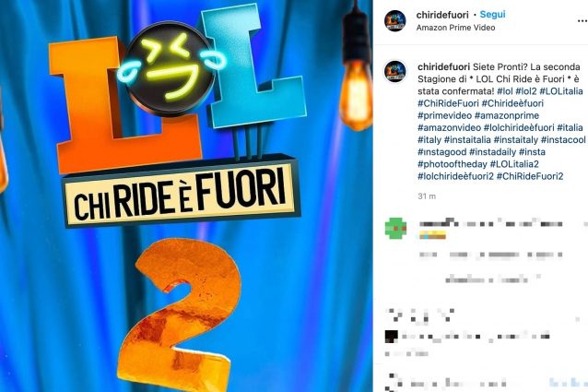Click the green pixelated commenter avatar
Image resolution: width=588 pixels, height=392 pixels.
coord(395,228)
